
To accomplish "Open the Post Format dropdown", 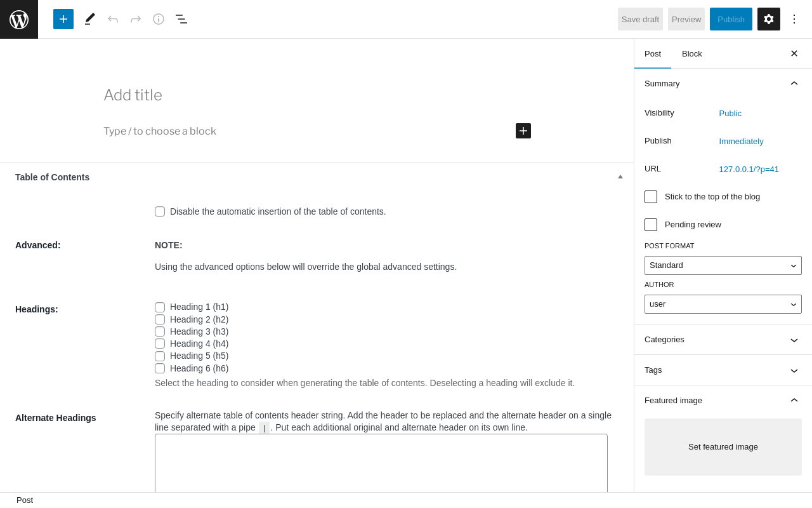I will (723, 265).
